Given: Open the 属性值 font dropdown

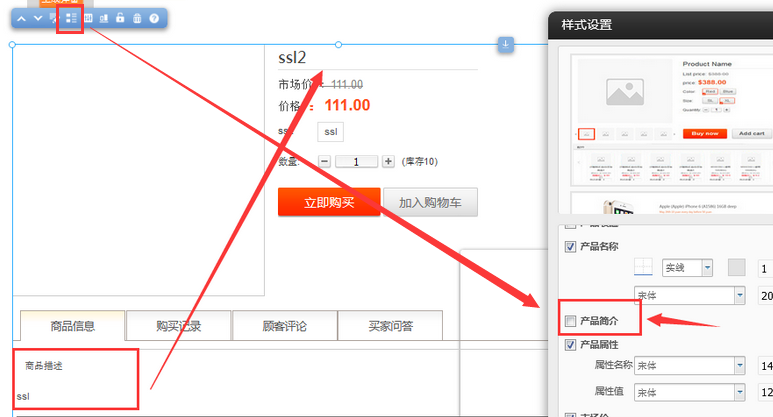Looking at the screenshot, I should pos(690,392).
